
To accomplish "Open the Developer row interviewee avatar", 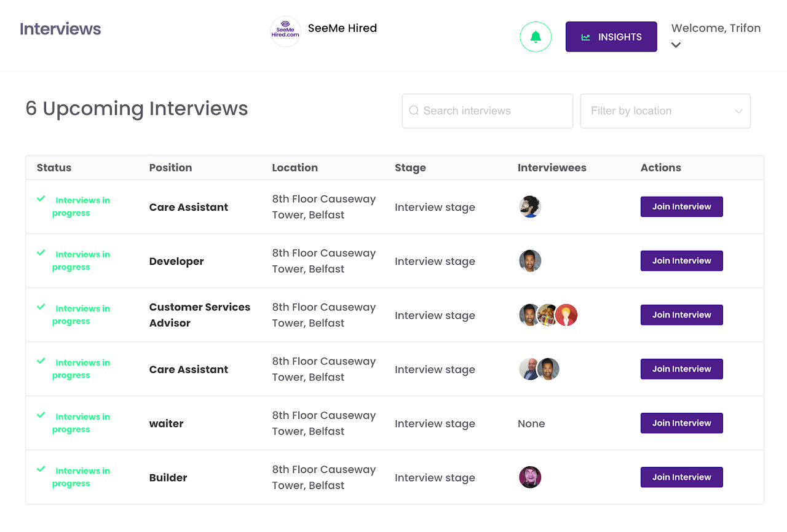I will (530, 261).
